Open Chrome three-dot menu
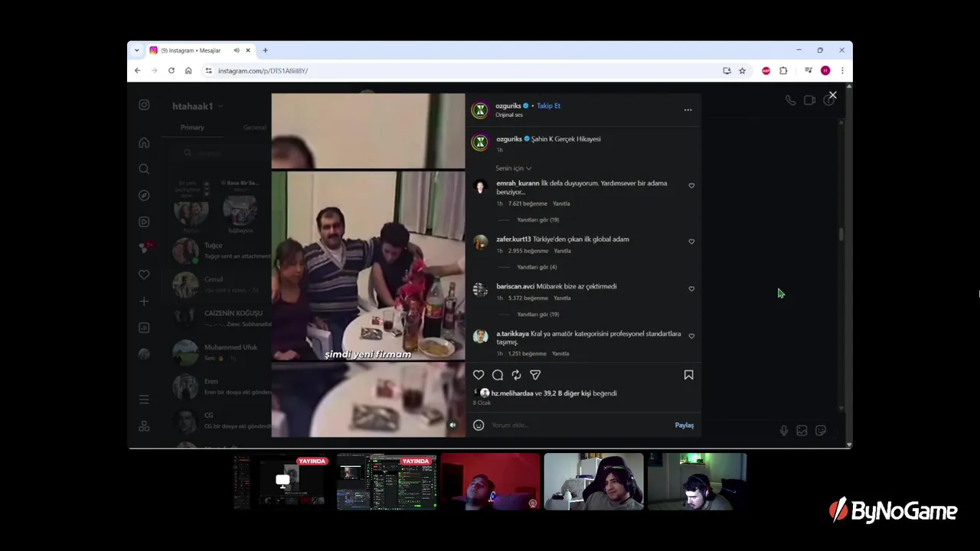The width and height of the screenshot is (980, 551). 842,70
